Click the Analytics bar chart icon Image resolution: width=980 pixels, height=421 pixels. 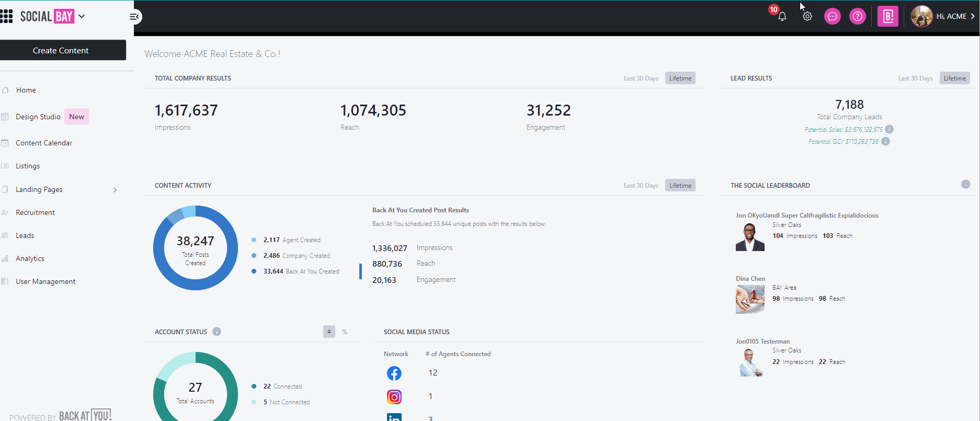click(x=5, y=258)
